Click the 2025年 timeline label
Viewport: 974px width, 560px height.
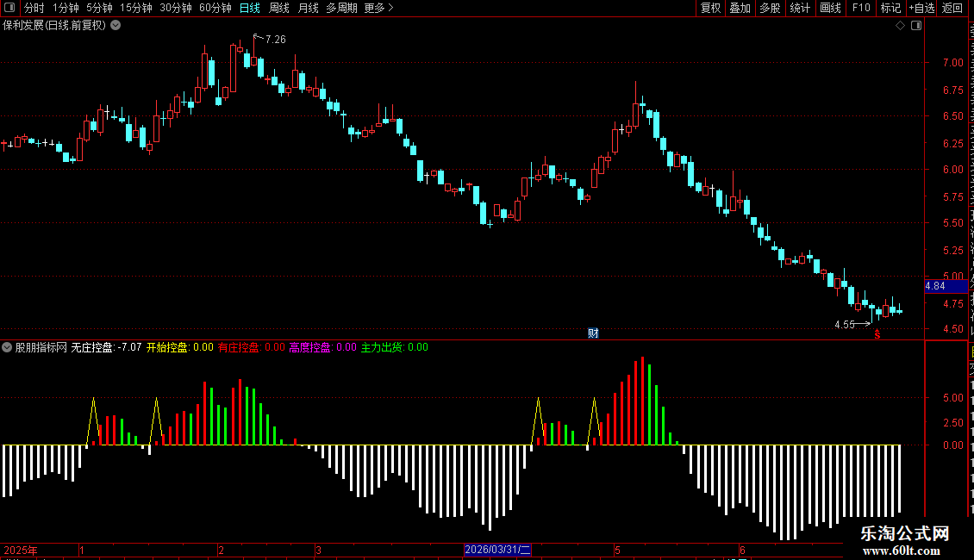(x=21, y=550)
